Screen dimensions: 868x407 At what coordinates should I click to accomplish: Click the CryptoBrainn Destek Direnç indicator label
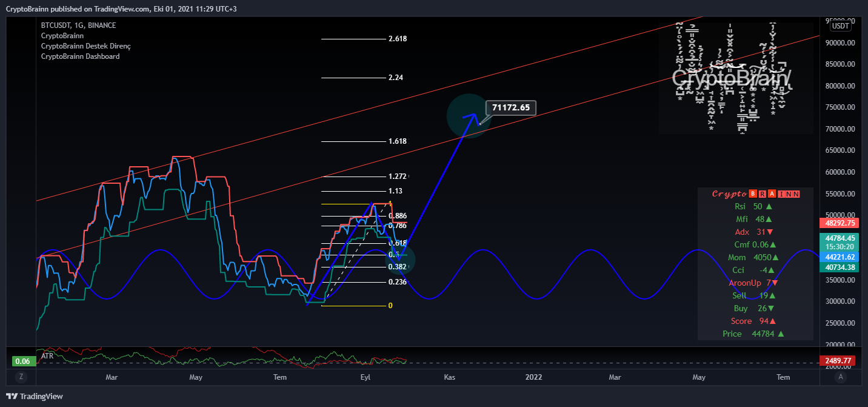(x=86, y=46)
